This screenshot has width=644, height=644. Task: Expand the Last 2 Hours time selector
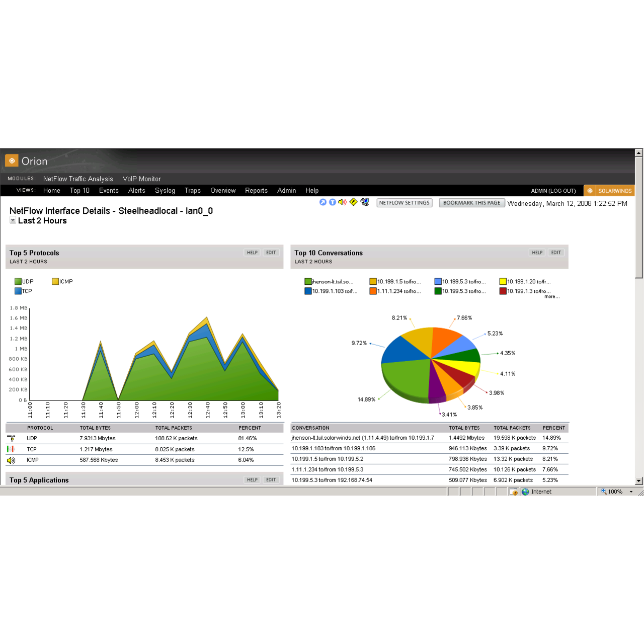13,220
